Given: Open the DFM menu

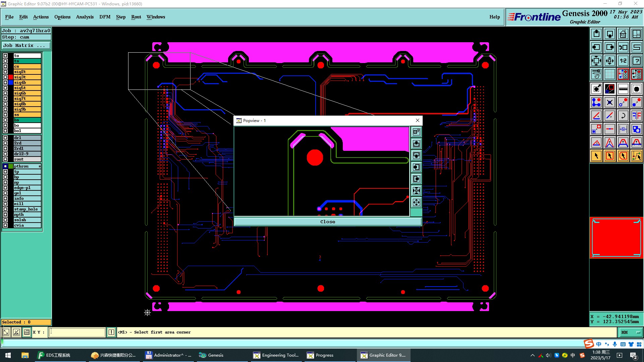Looking at the screenshot, I should click(x=105, y=17).
